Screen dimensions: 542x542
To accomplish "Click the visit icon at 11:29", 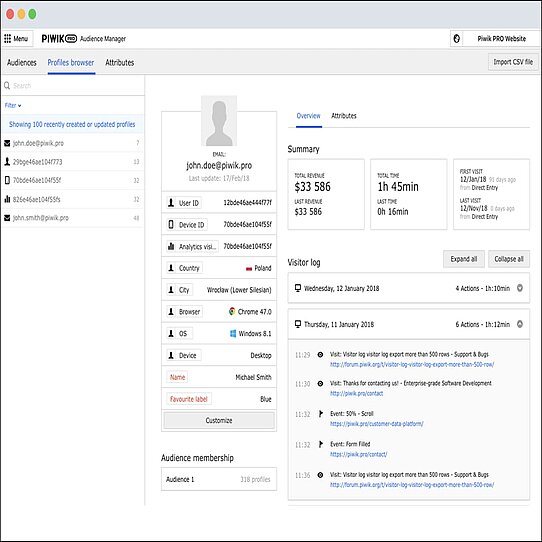I will (320, 355).
